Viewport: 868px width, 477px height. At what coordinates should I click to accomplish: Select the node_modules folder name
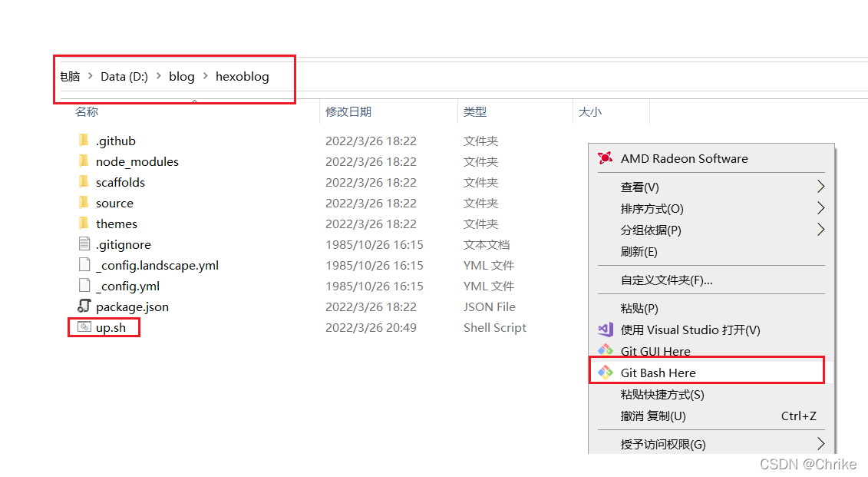[x=137, y=162]
